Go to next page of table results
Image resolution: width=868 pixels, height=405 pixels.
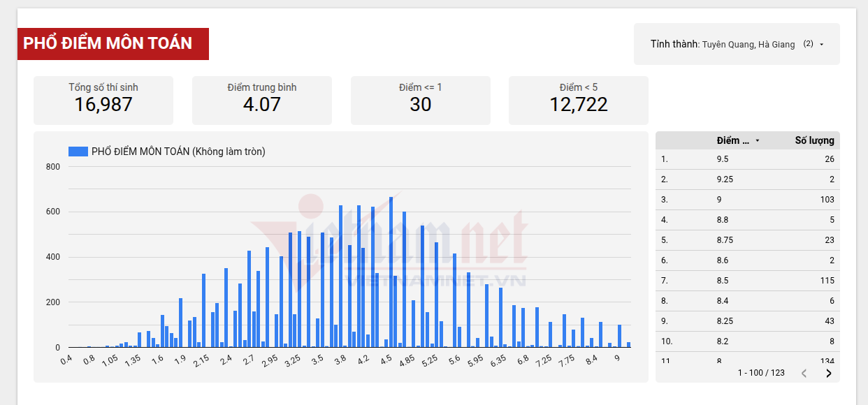click(829, 374)
